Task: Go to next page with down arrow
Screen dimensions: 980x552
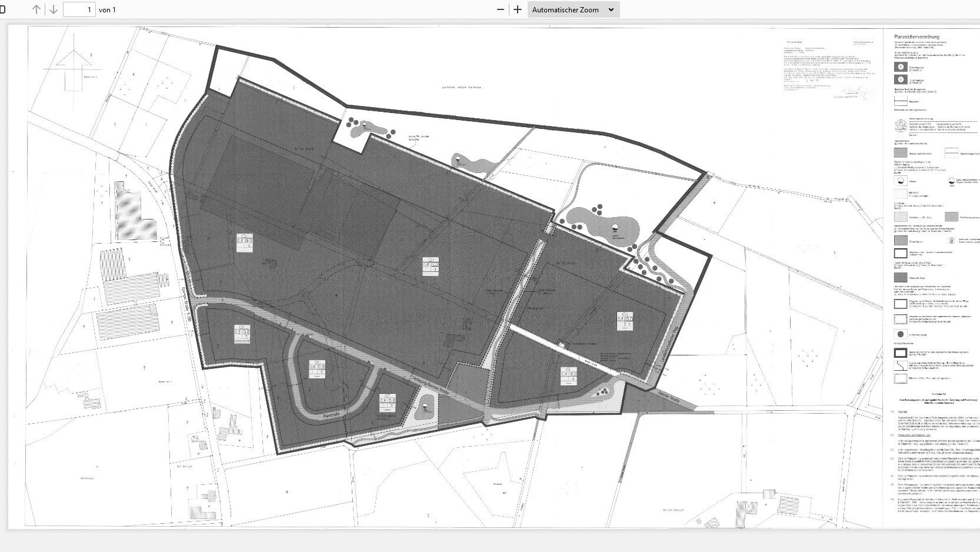Action: pyautogui.click(x=53, y=9)
